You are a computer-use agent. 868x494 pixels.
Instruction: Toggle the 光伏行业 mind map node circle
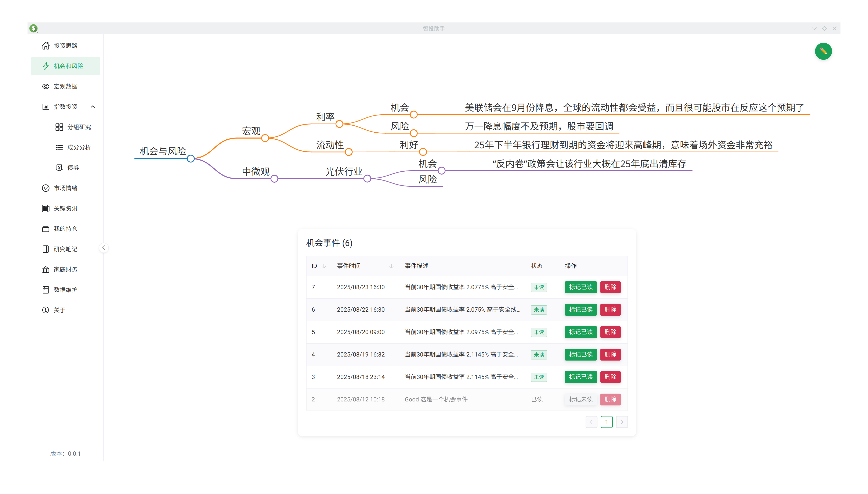coord(367,178)
